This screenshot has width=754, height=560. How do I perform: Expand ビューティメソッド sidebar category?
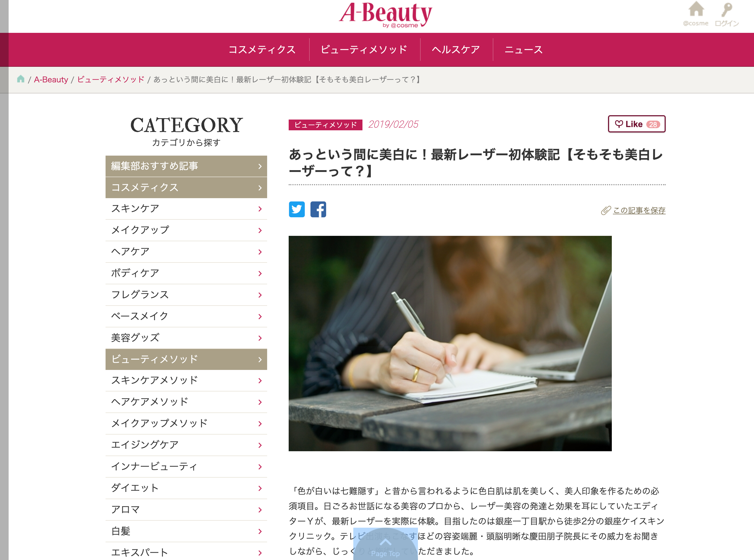point(186,359)
